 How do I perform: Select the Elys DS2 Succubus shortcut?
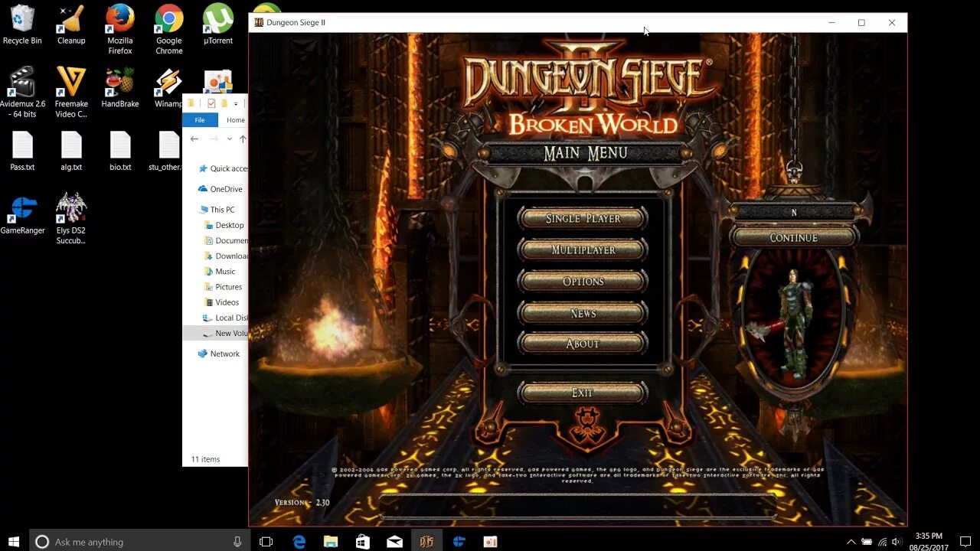coord(71,219)
